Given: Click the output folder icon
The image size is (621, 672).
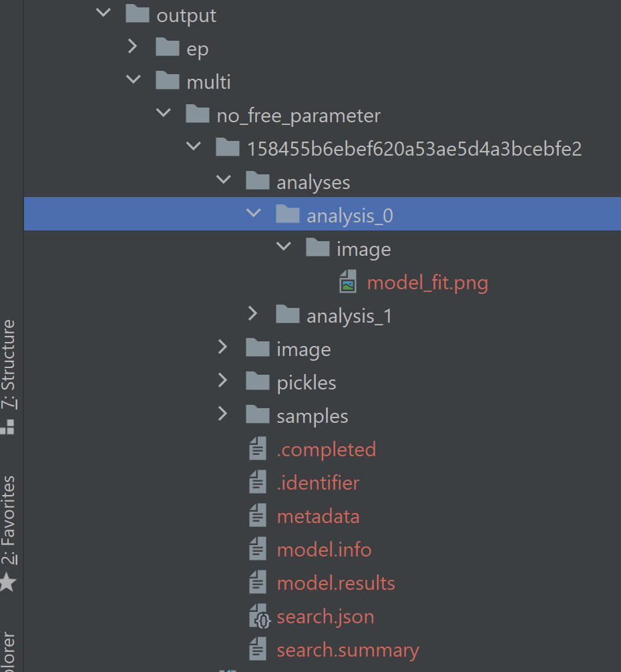Looking at the screenshot, I should [x=138, y=14].
